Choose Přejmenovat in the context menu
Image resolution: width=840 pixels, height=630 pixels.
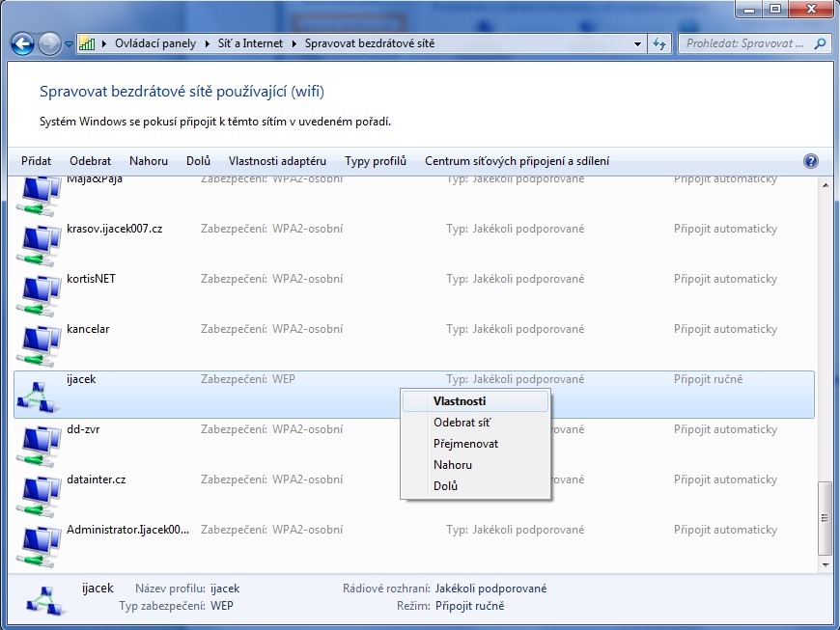(465, 444)
